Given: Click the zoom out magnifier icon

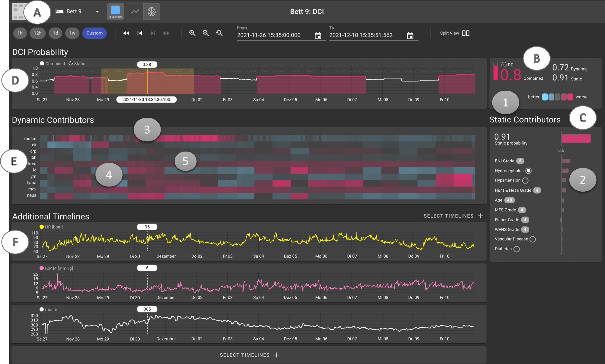Looking at the screenshot, I should coord(206,33).
